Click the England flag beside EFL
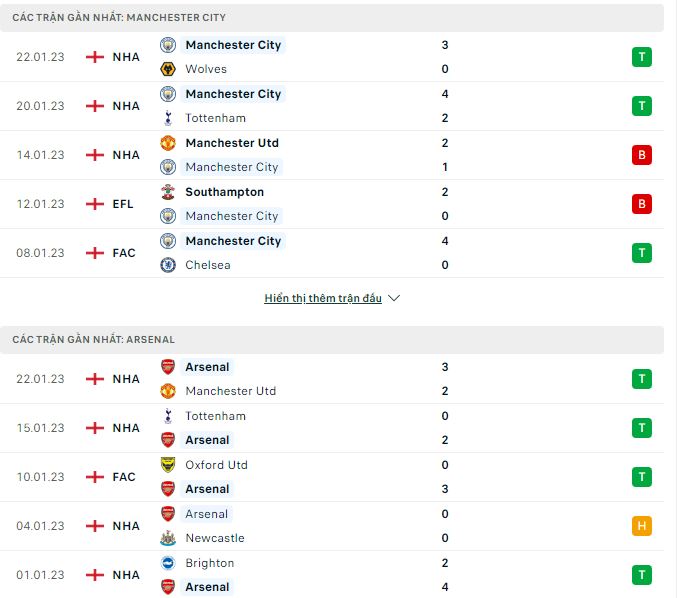Viewport: 677px width, 598px height. tap(95, 204)
